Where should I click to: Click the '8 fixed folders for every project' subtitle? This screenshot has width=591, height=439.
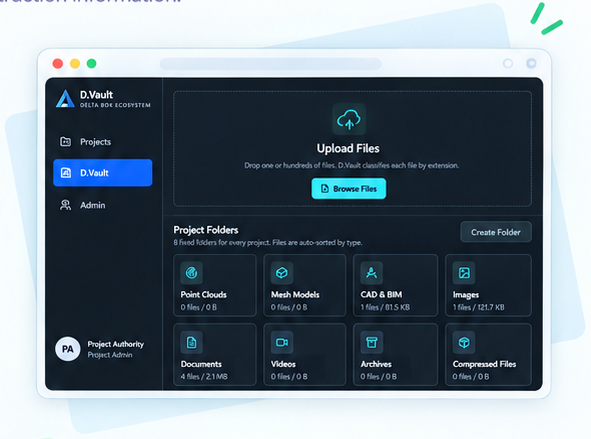(268, 243)
